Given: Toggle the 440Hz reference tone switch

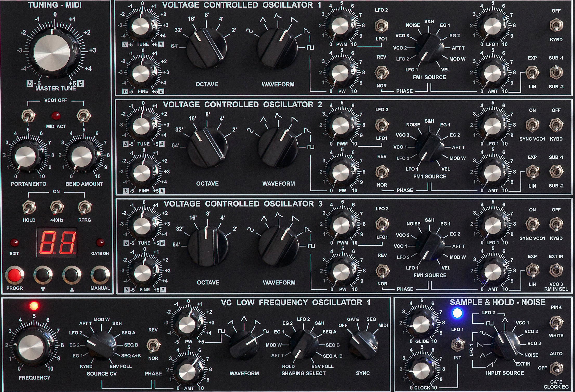Looking at the screenshot, I should coord(57,207).
